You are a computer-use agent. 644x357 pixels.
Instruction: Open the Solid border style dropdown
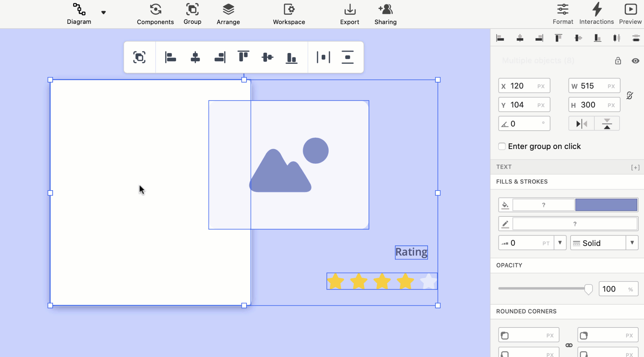633,243
